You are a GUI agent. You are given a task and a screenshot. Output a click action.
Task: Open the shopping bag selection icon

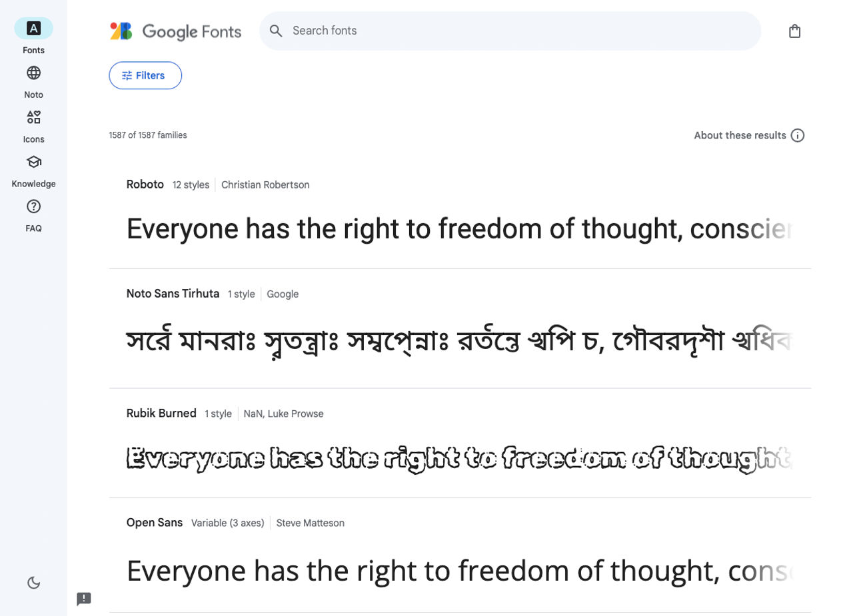point(794,31)
